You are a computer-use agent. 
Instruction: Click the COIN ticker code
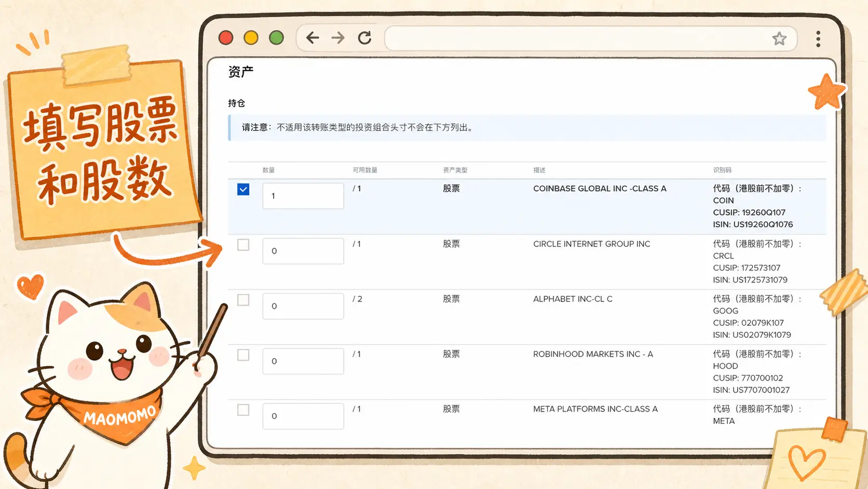coord(723,201)
